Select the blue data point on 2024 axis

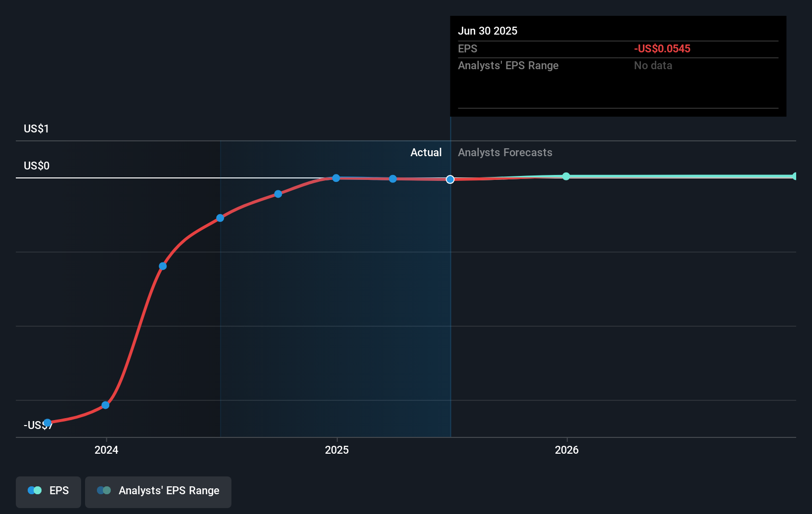[105, 405]
